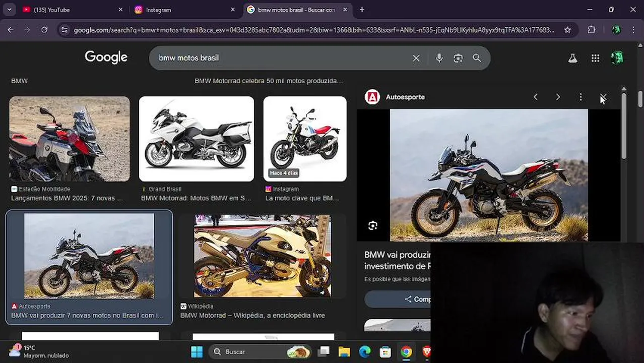Click the address bar URL
This screenshot has width=644, height=363.
coord(314,30)
